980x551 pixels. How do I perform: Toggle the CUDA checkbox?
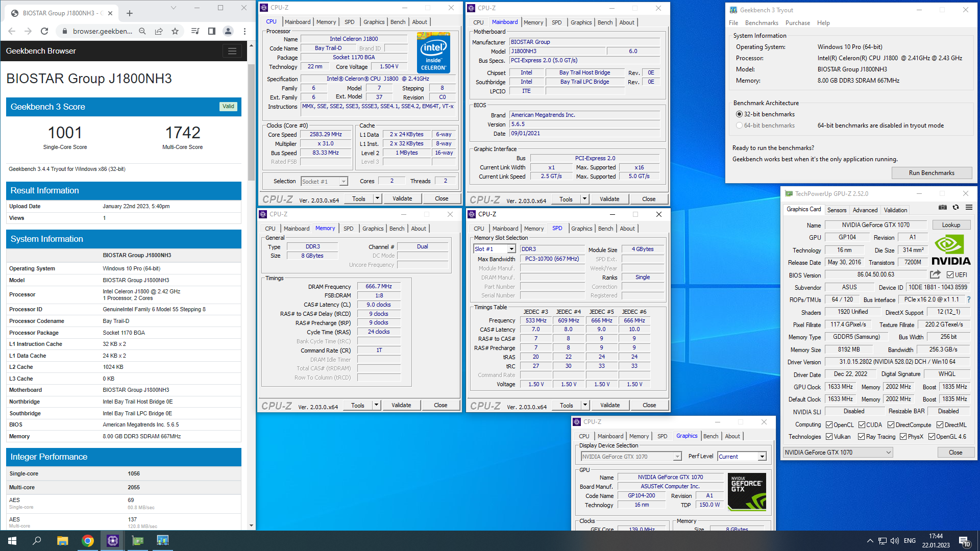tap(862, 425)
